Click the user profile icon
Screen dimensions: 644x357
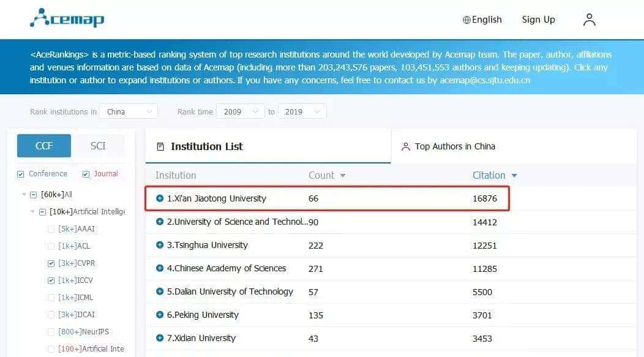[589, 20]
